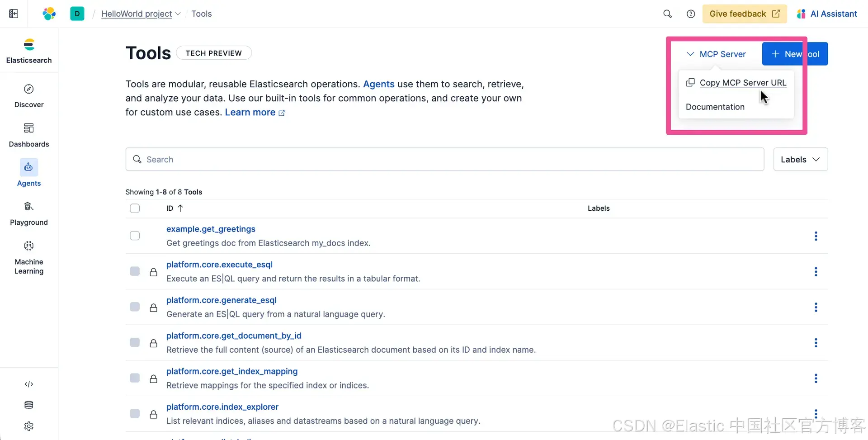868x440 pixels.
Task: Click the TECH PREVIEW badge
Action: [213, 53]
